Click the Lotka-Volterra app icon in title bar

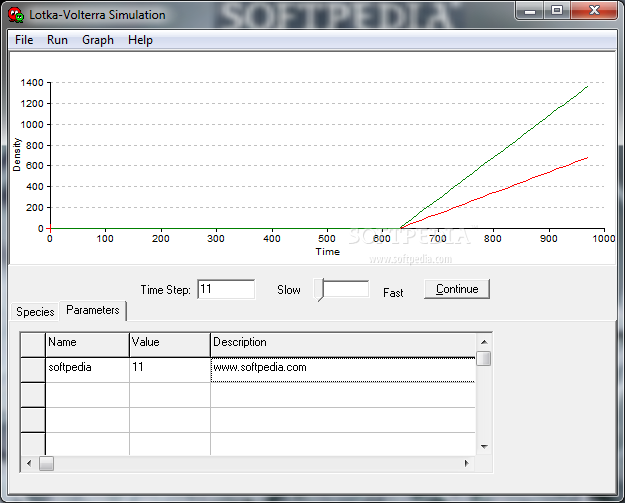[x=16, y=15]
